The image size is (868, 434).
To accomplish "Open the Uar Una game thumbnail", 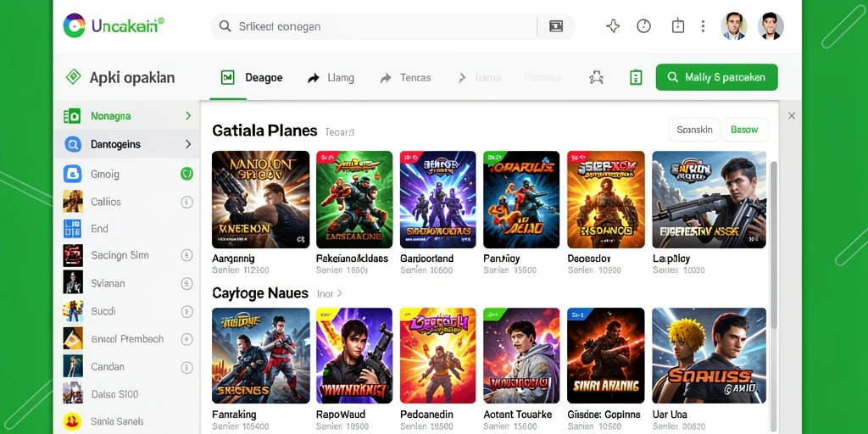I will [709, 355].
